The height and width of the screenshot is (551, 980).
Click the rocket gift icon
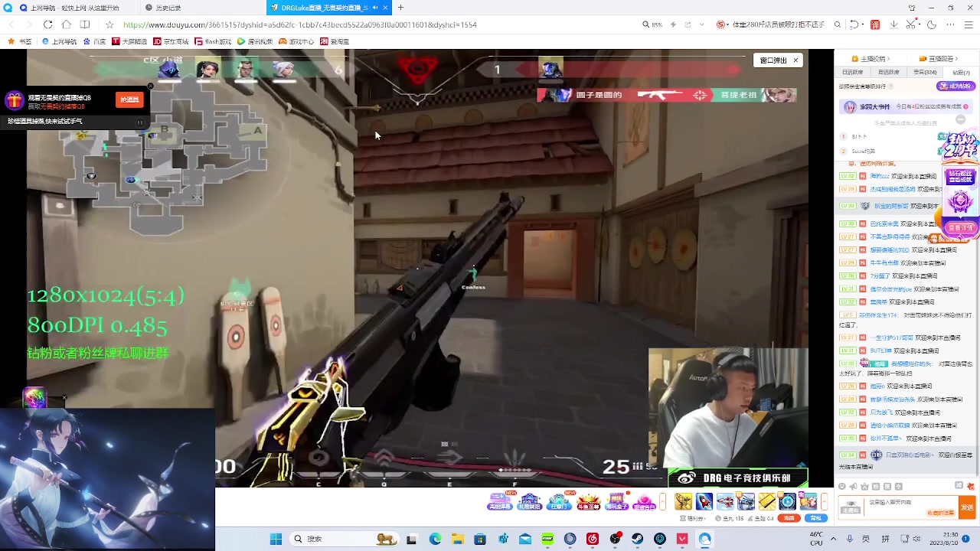click(704, 501)
